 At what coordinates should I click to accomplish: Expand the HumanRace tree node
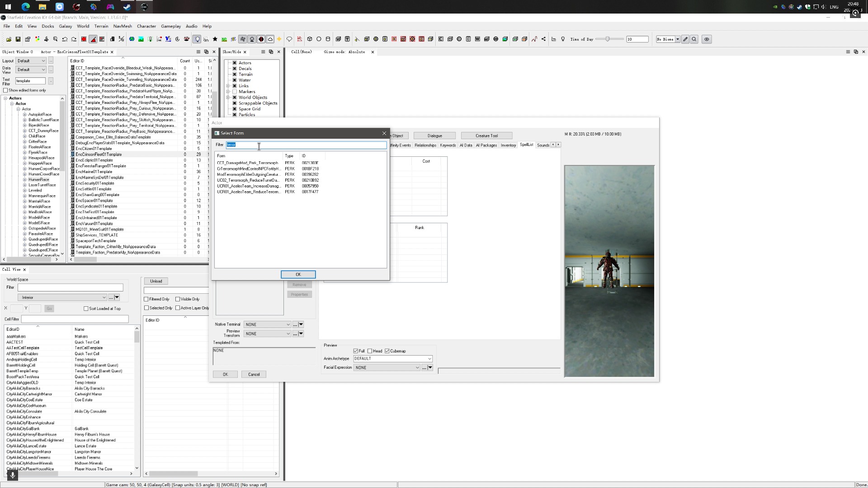[25, 179]
